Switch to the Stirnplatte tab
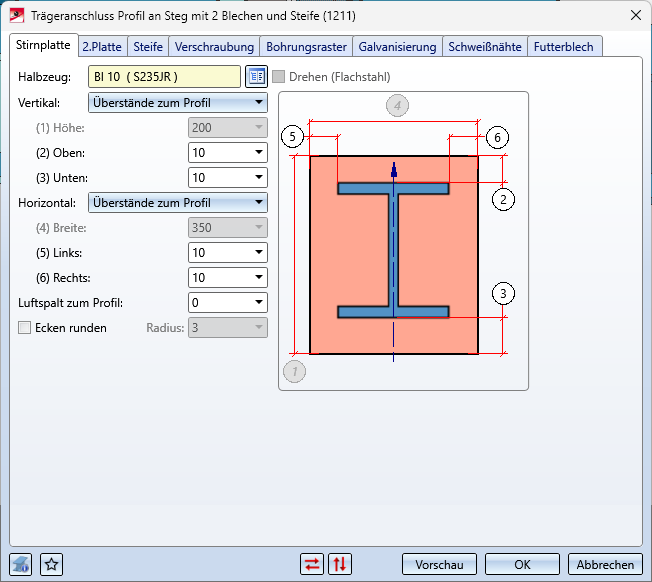The width and height of the screenshot is (652, 582). tap(43, 45)
